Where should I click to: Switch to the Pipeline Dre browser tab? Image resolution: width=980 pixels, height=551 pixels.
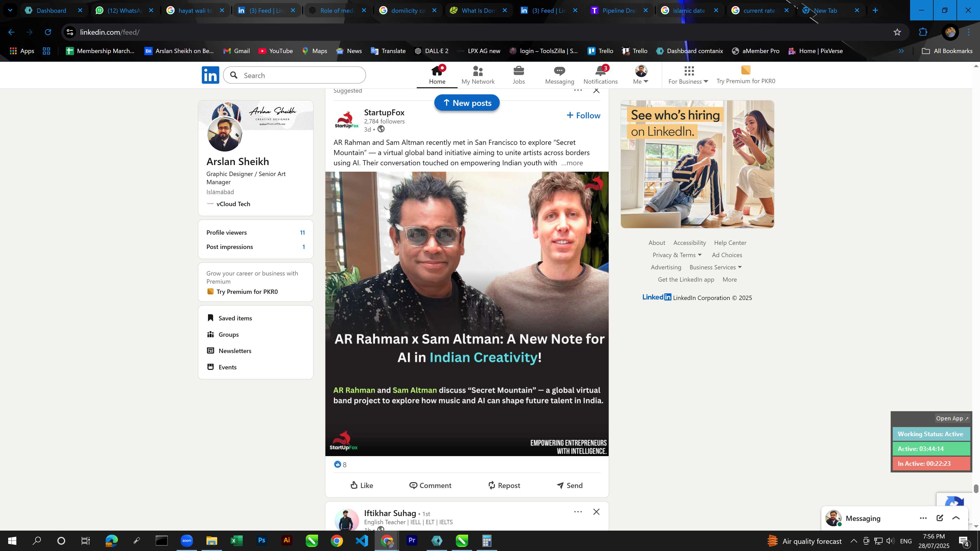[x=619, y=10]
